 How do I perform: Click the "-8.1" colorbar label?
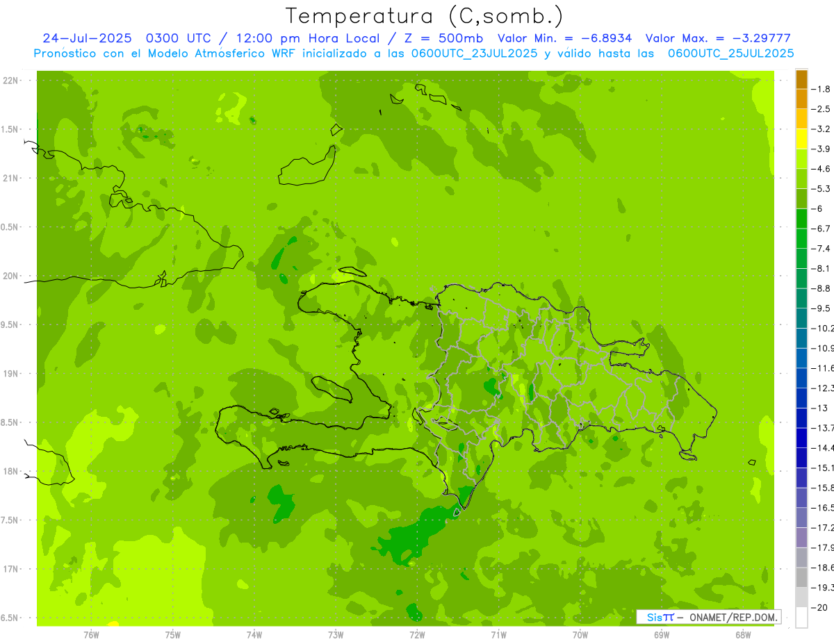(821, 268)
